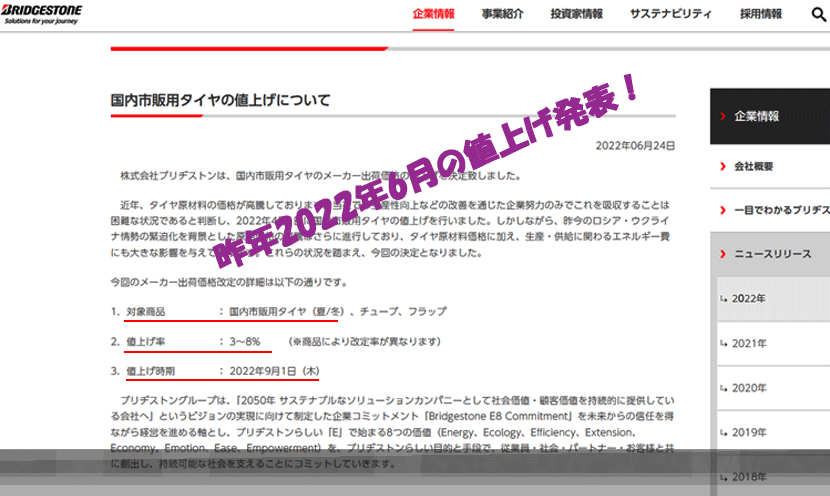Click the underlined 対象商品 label
The height and width of the screenshot is (496, 830).
coord(146,312)
